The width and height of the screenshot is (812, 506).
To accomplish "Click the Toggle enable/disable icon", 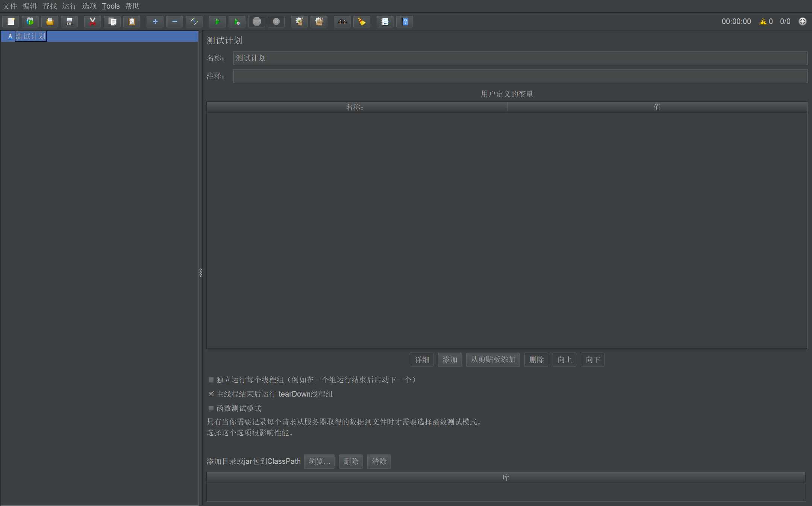I will click(x=194, y=21).
